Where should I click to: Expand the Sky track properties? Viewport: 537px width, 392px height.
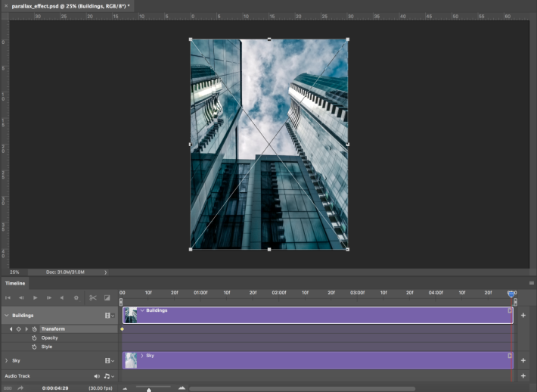pos(7,360)
